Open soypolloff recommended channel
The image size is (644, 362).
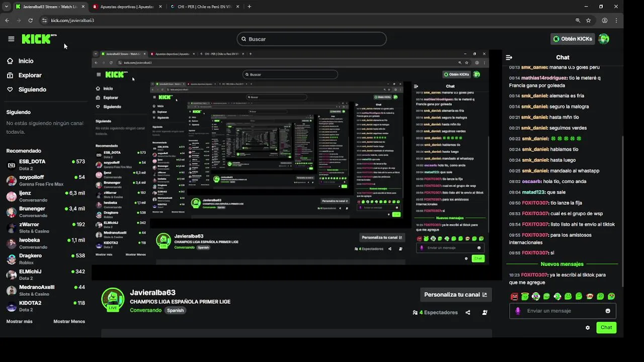[x=45, y=180]
